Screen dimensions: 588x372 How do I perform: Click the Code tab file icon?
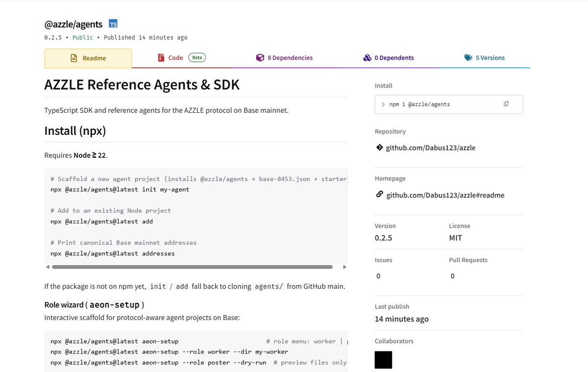[161, 58]
